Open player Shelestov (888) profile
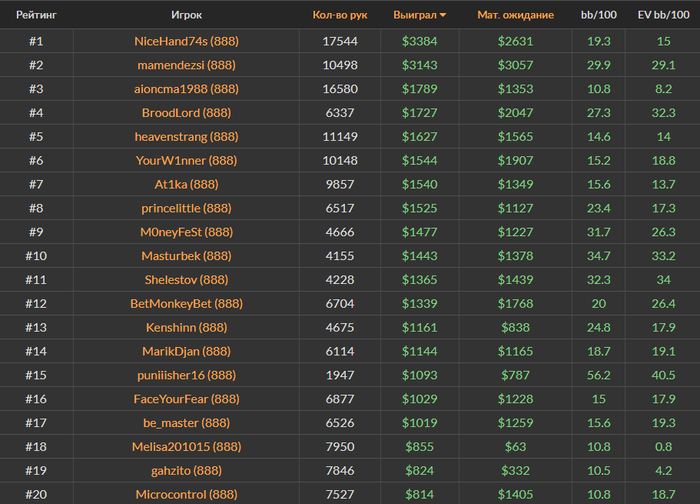Image resolution: width=700 pixels, height=504 pixels. click(187, 280)
